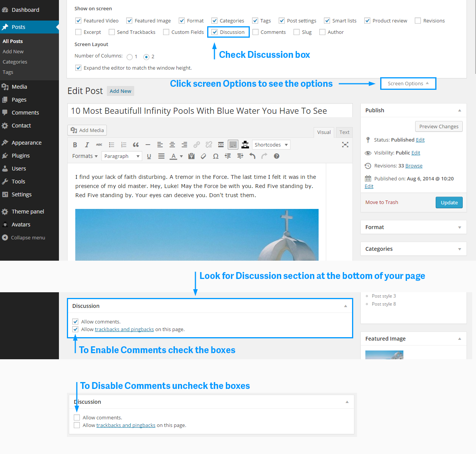Screen dimensions: 476x454
Task: Toggle strikethrough text formatting
Action: (x=99, y=145)
